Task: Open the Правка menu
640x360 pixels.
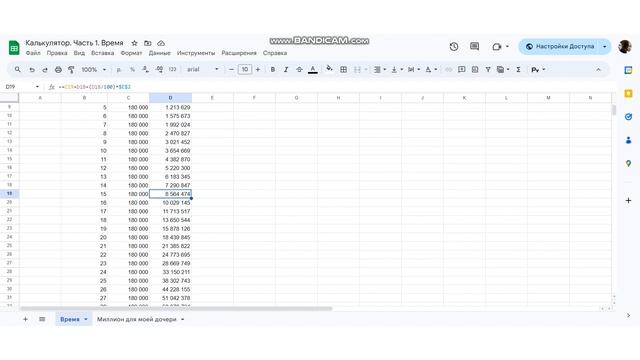Action: pyautogui.click(x=57, y=53)
